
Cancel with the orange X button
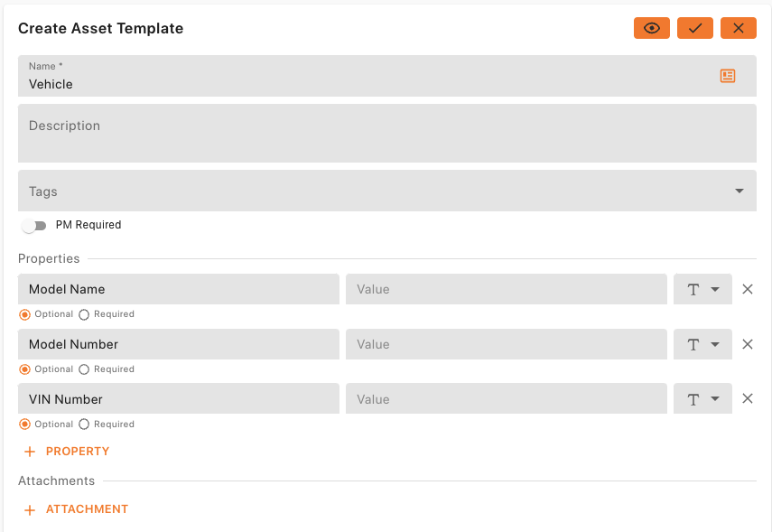click(x=738, y=28)
